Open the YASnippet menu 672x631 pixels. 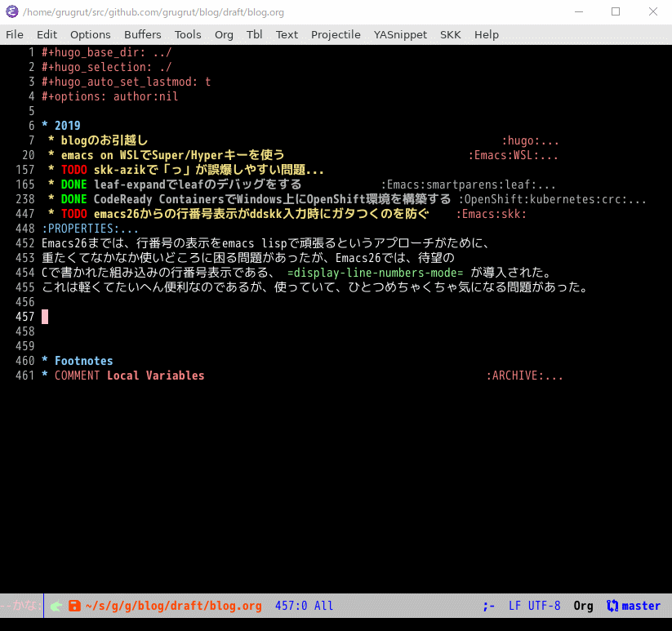pos(400,34)
